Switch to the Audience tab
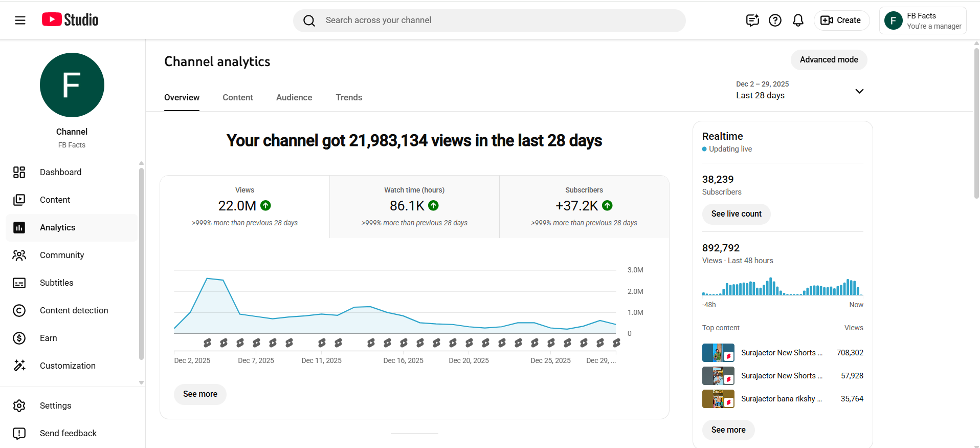 click(294, 97)
